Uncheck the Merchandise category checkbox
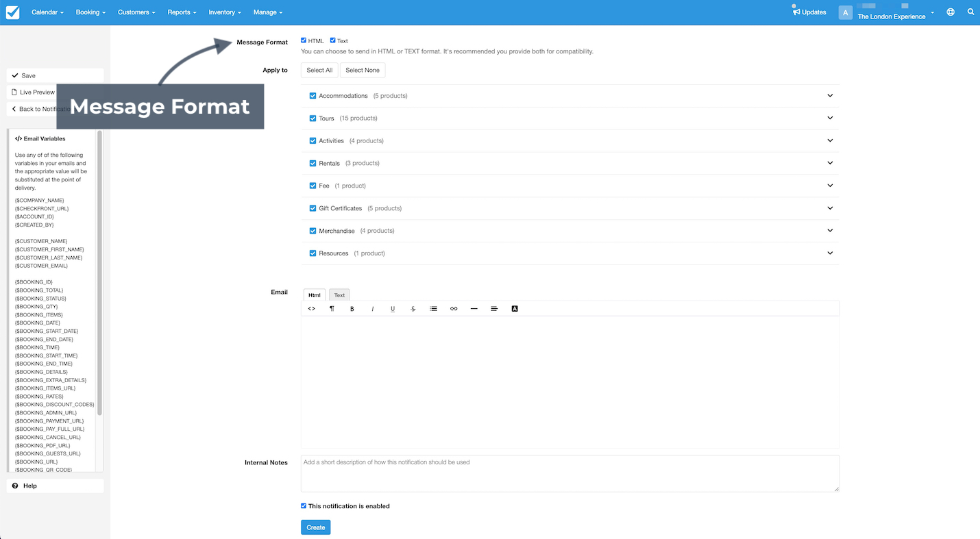980x539 pixels. (313, 231)
